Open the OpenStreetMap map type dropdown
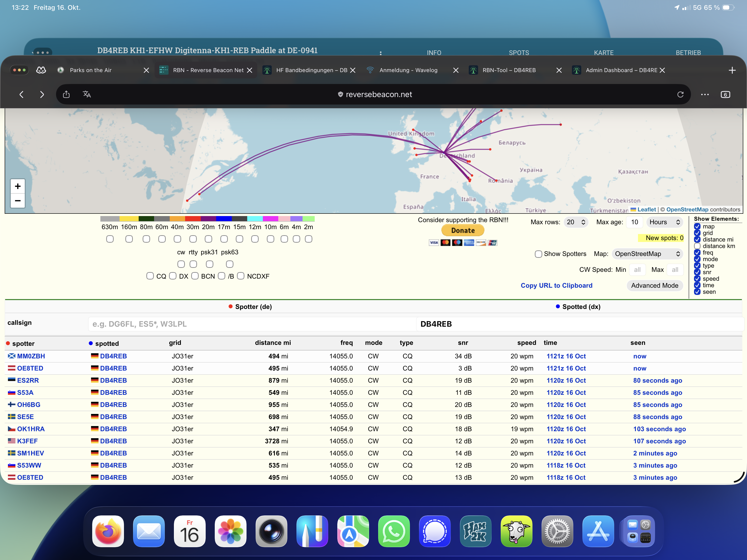This screenshot has height=560, width=747. click(x=647, y=254)
